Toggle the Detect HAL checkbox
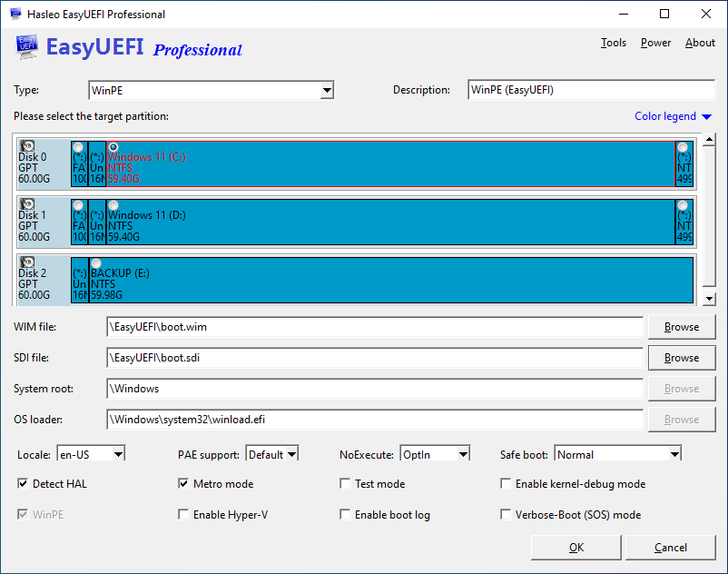Image resolution: width=728 pixels, height=574 pixels. tap(23, 483)
